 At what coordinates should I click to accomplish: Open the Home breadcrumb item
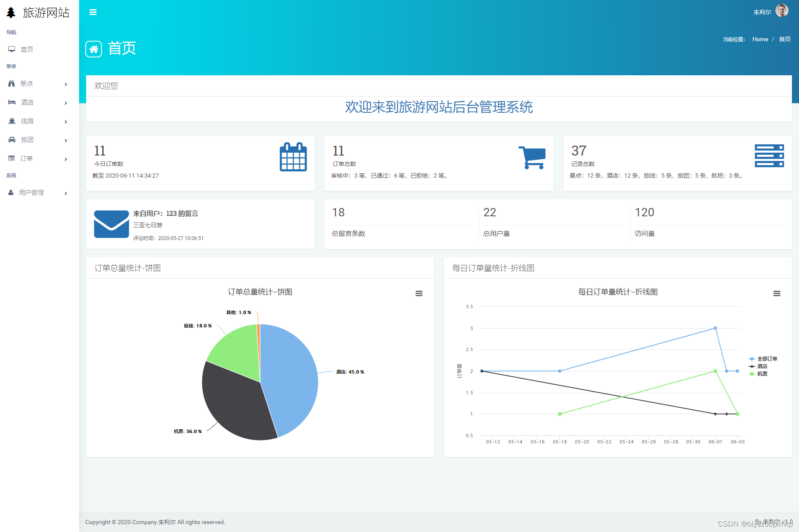pyautogui.click(x=760, y=39)
